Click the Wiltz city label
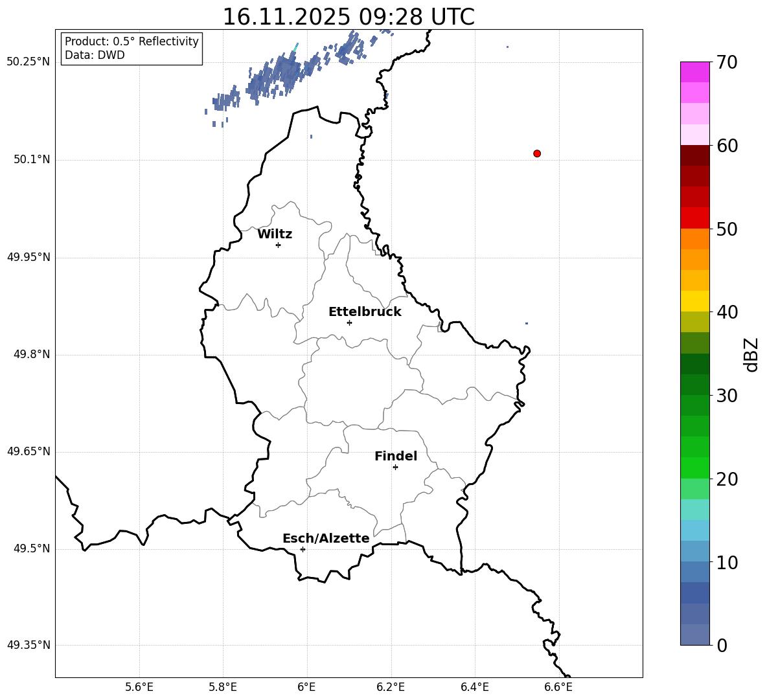This screenshot has height=700, width=767. (x=275, y=234)
